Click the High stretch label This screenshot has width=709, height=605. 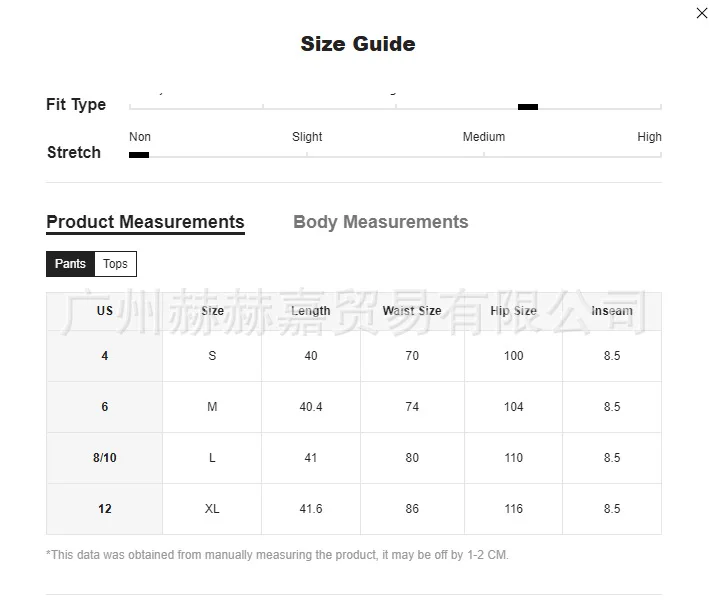(649, 137)
